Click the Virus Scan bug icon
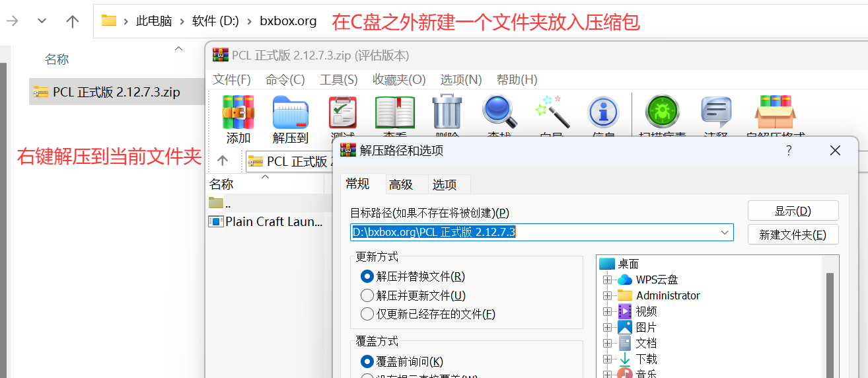This screenshot has width=868, height=378. point(661,112)
